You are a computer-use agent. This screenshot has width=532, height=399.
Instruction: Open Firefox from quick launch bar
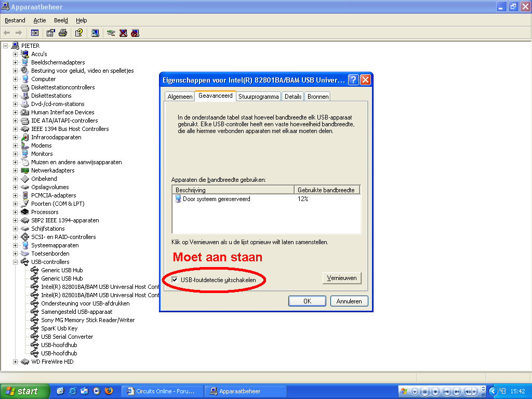tap(109, 391)
